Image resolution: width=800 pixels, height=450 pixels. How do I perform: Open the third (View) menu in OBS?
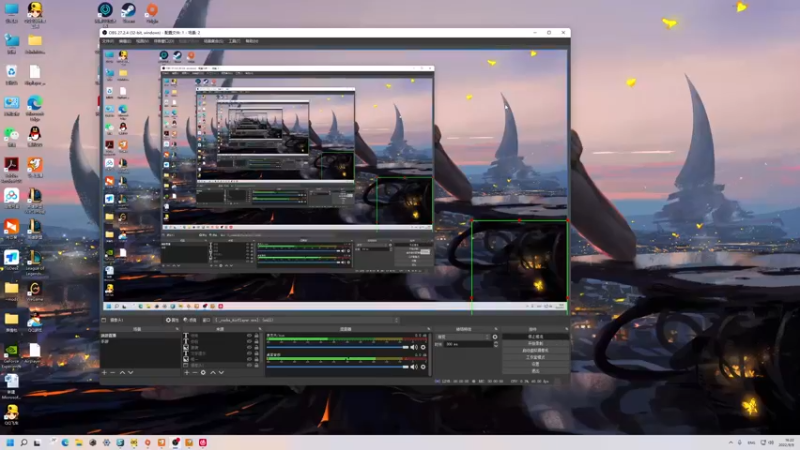pos(142,41)
